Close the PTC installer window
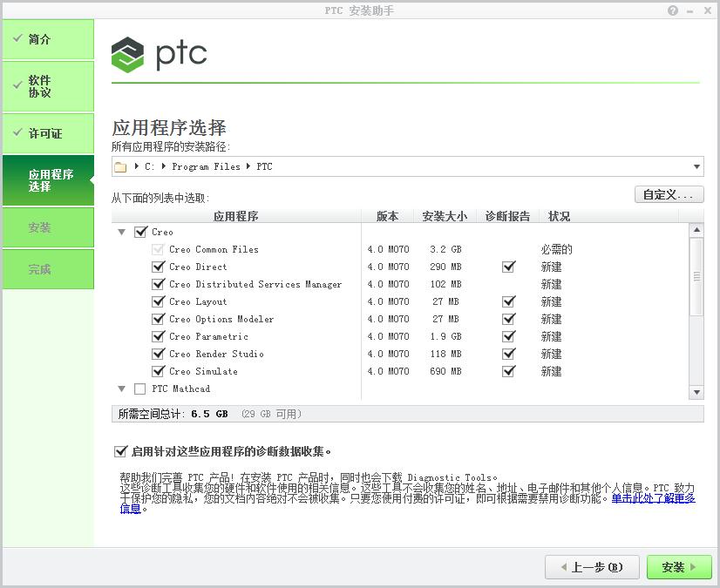Screen dimensions: 720x588 tap(708, 10)
